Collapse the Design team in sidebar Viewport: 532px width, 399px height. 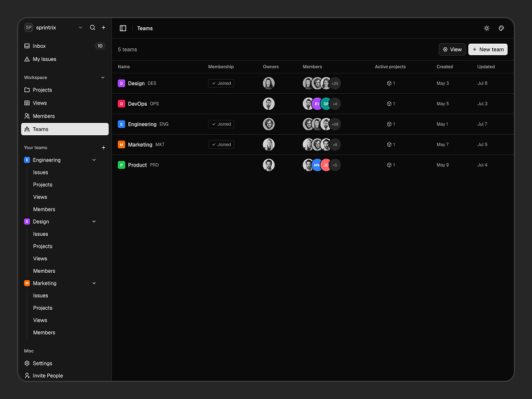[x=94, y=222]
